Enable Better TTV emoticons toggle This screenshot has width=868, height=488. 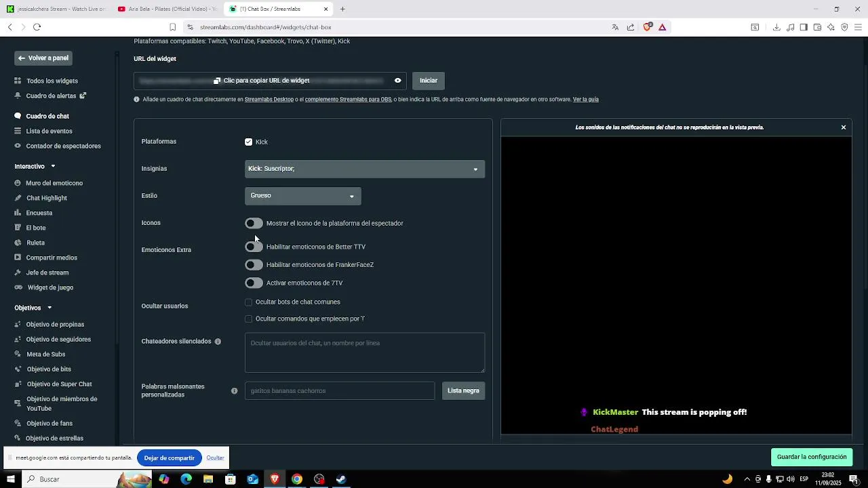254,247
